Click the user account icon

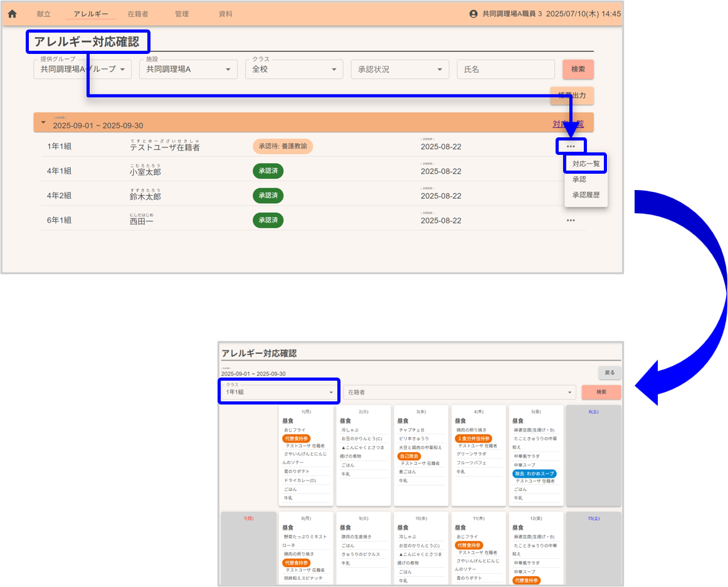coord(473,14)
